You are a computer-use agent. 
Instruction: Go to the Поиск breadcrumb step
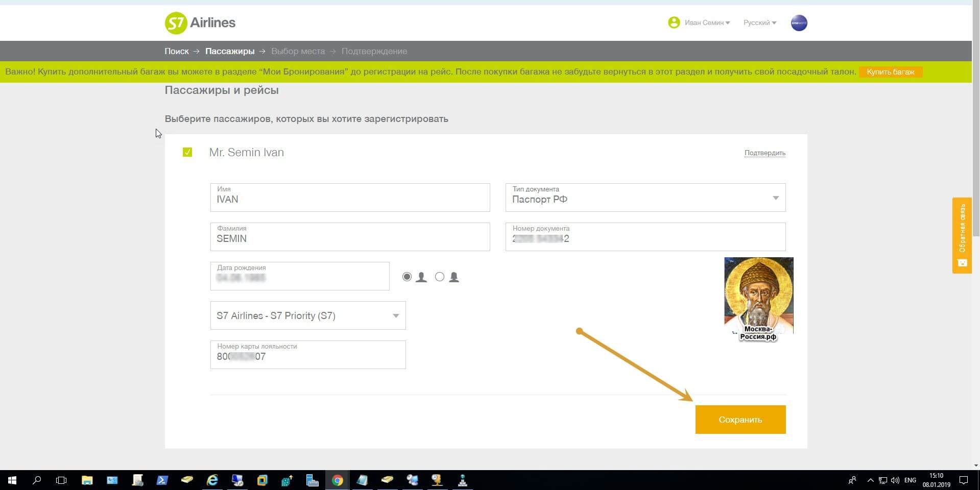click(176, 51)
